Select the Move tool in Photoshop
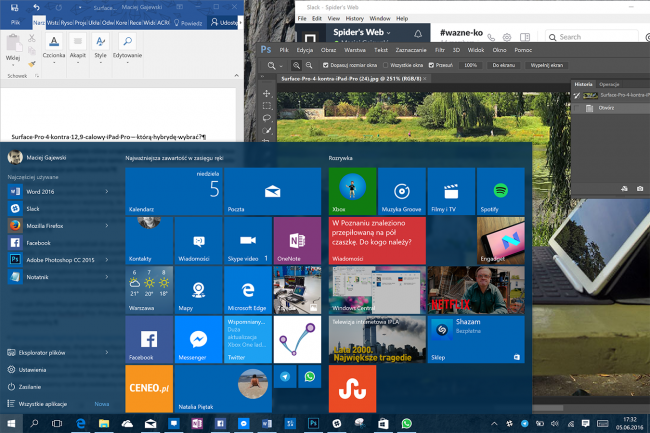Image resolution: width=650 pixels, height=433 pixels. click(x=267, y=94)
